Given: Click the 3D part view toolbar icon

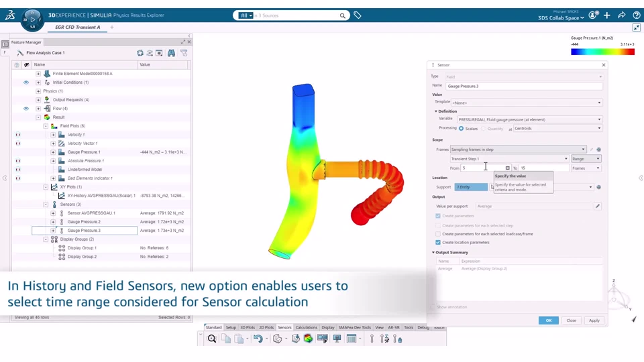Looking at the screenshot, I should point(277,339).
